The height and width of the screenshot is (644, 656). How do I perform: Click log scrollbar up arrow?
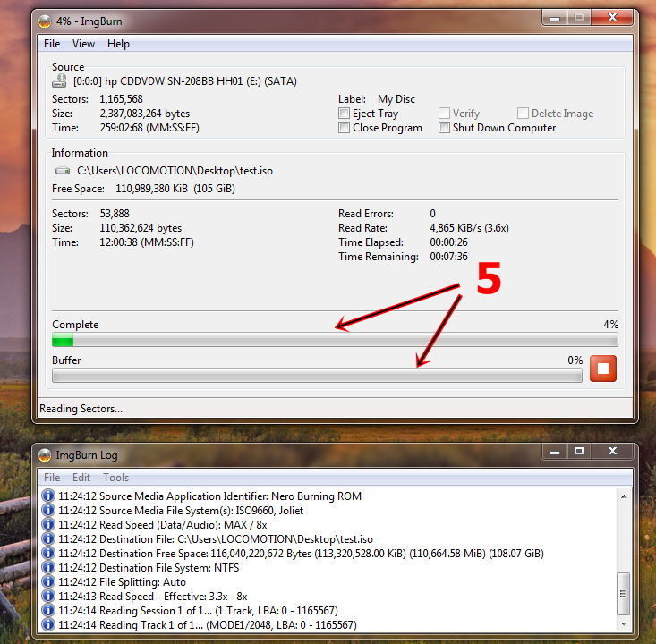click(x=624, y=496)
